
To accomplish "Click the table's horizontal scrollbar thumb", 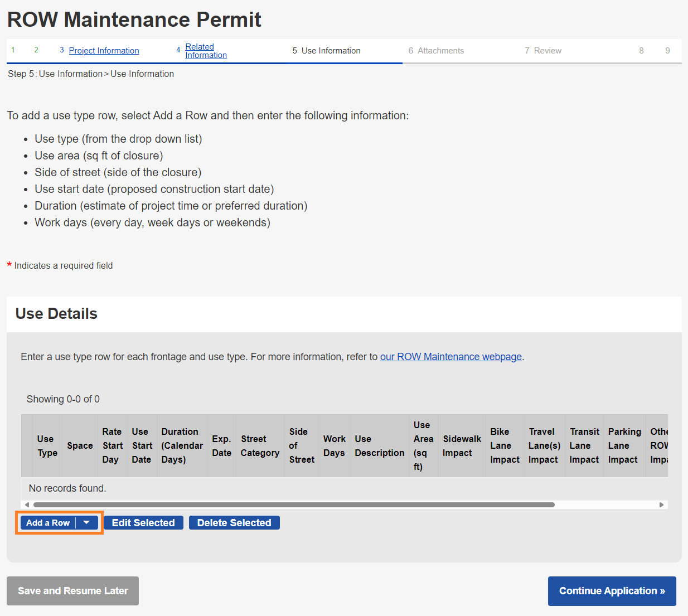I will tap(294, 505).
